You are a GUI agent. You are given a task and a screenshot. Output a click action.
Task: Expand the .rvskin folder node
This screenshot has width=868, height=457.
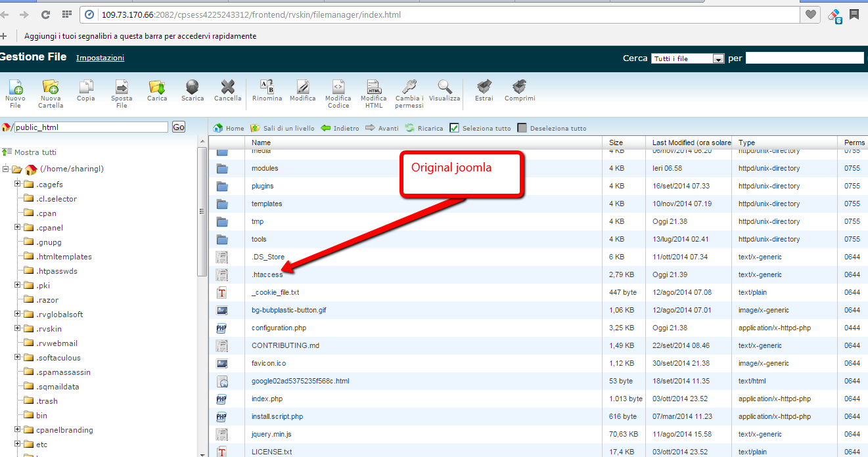pyautogui.click(x=18, y=329)
